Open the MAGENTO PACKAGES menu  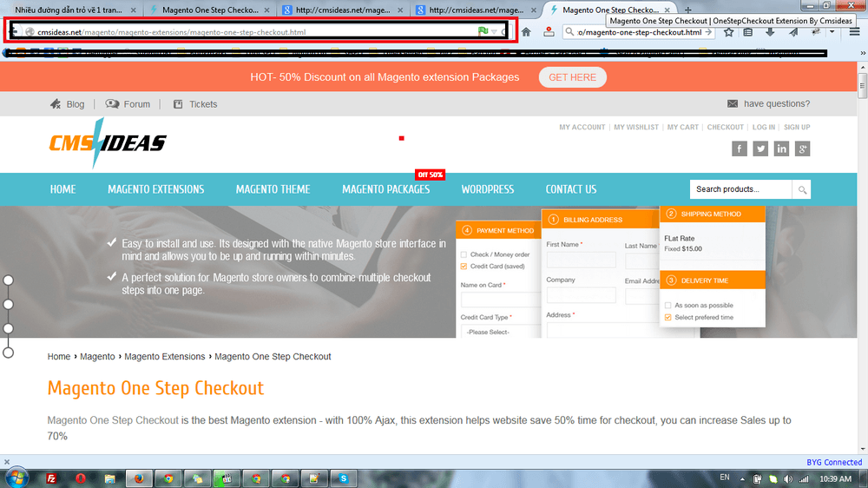tap(386, 189)
